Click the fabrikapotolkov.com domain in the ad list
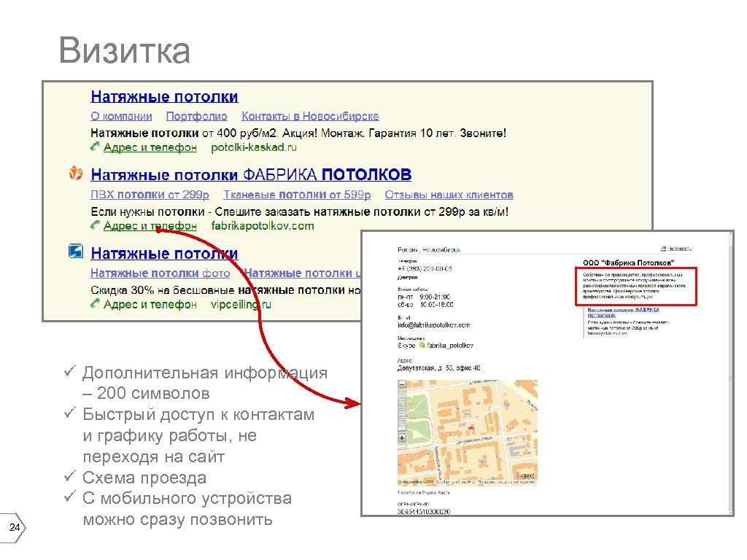This screenshot has height=560, width=747. (263, 226)
